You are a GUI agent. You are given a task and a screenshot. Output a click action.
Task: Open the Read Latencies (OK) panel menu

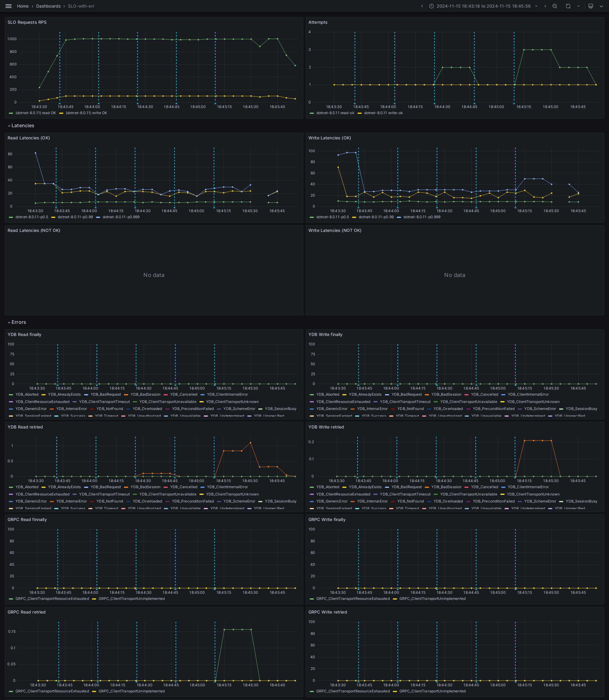[x=29, y=138]
